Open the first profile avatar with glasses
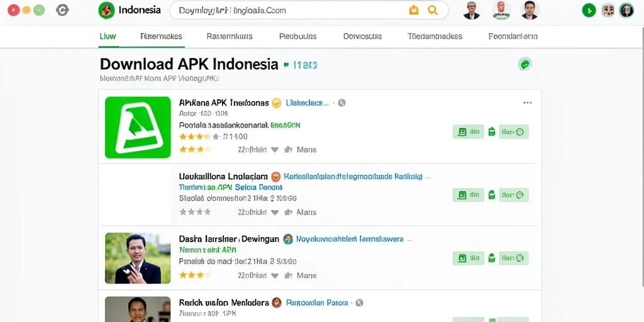This screenshot has width=644, height=322. (x=472, y=10)
